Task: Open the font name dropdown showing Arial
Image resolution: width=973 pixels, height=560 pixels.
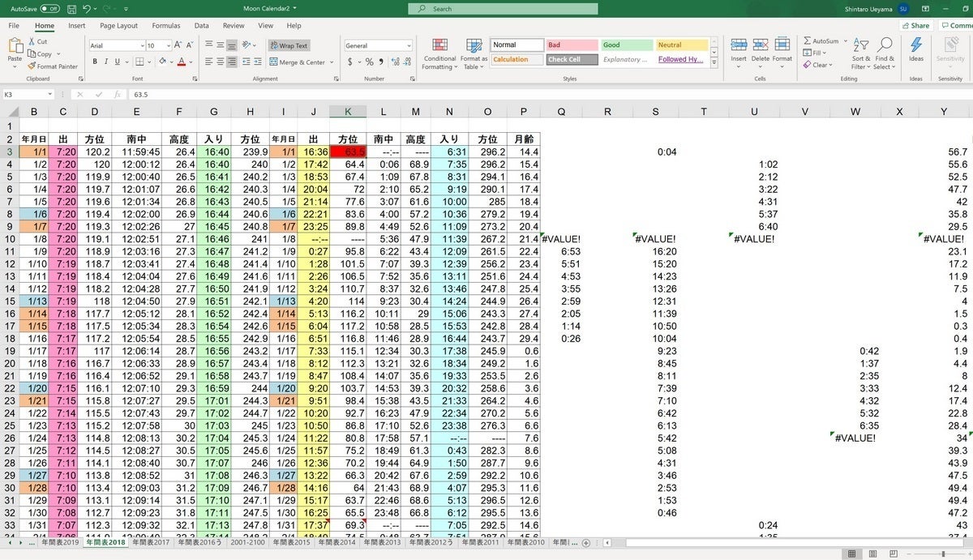Action: 115,45
